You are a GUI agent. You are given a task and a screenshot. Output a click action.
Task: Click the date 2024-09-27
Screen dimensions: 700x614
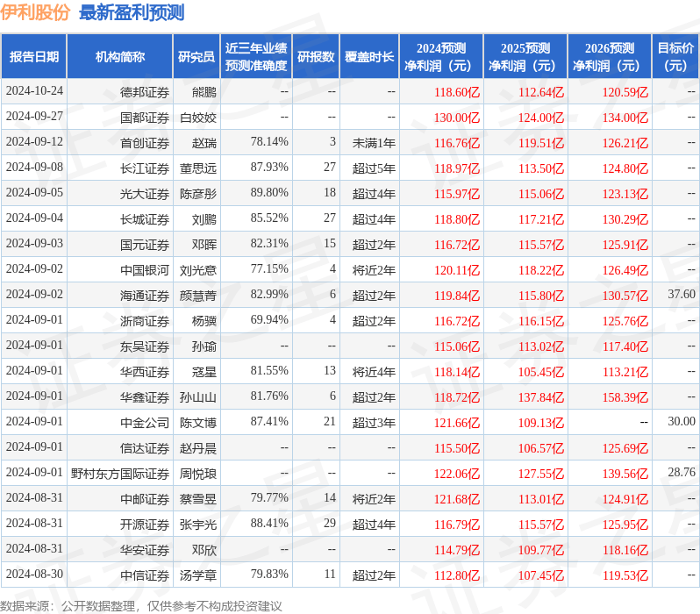point(34,116)
